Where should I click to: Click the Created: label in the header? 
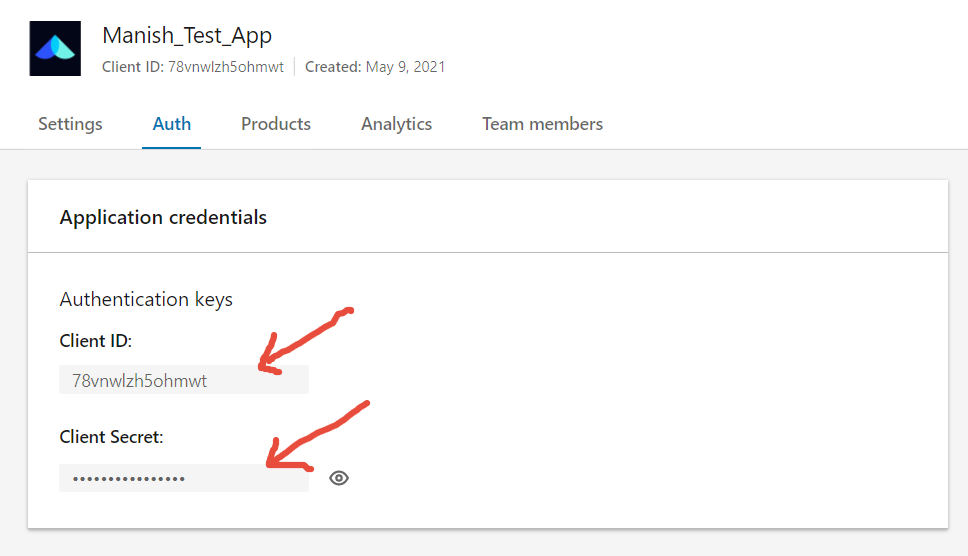coord(333,67)
